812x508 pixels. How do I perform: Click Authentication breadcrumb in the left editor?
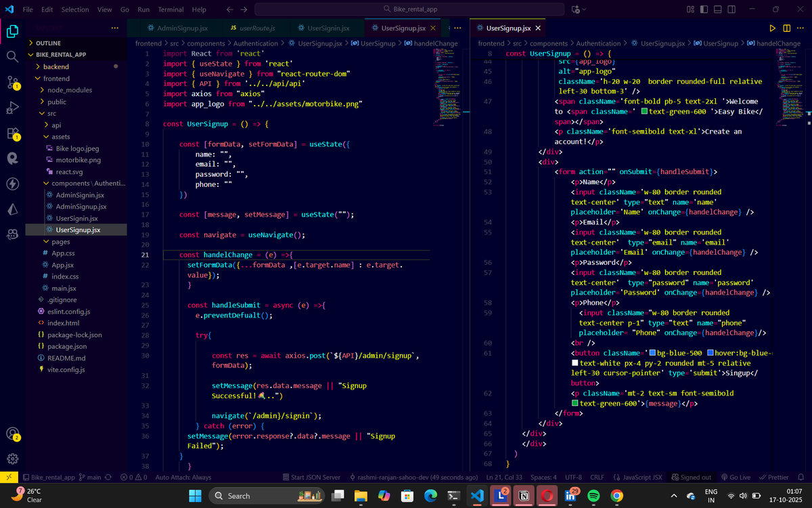pos(256,43)
